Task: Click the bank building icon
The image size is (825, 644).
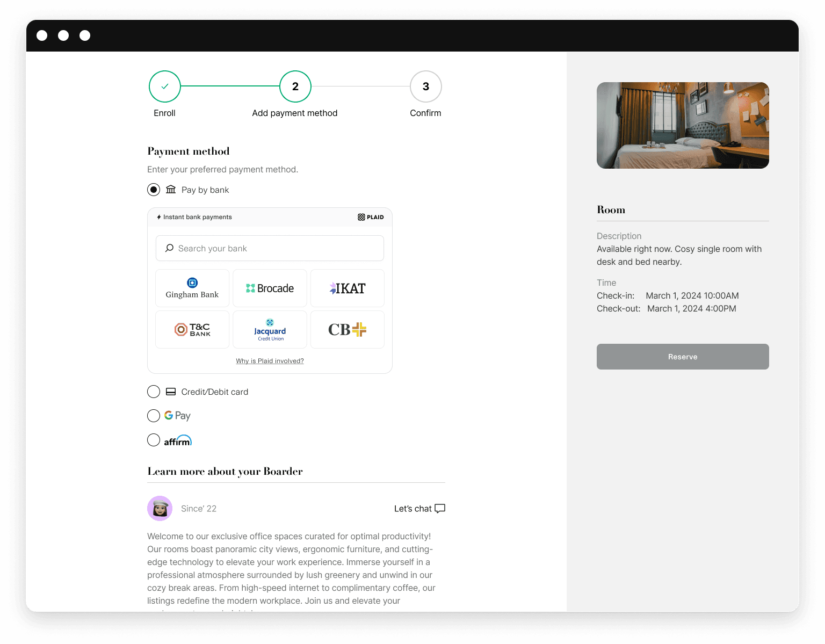Action: click(x=171, y=190)
